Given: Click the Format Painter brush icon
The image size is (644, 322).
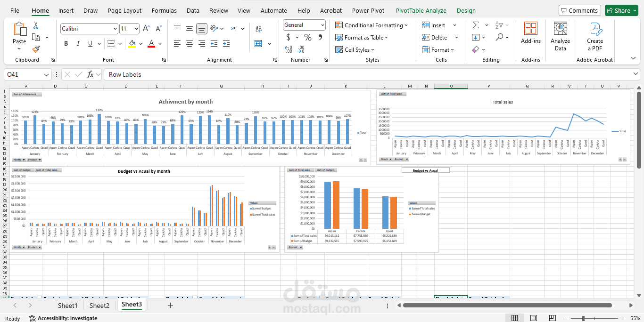Looking at the screenshot, I should (x=36, y=49).
